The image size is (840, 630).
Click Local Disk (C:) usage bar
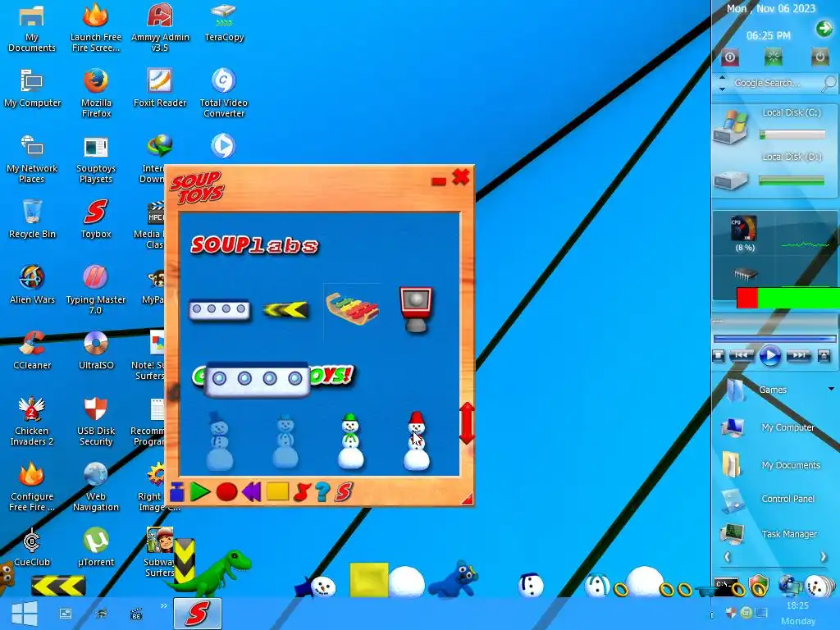coord(792,135)
